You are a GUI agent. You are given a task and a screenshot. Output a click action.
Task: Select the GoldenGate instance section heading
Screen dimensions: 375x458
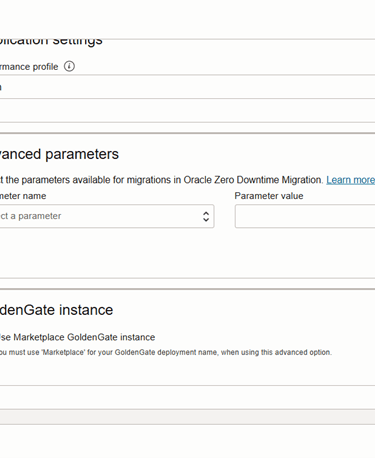coord(56,310)
